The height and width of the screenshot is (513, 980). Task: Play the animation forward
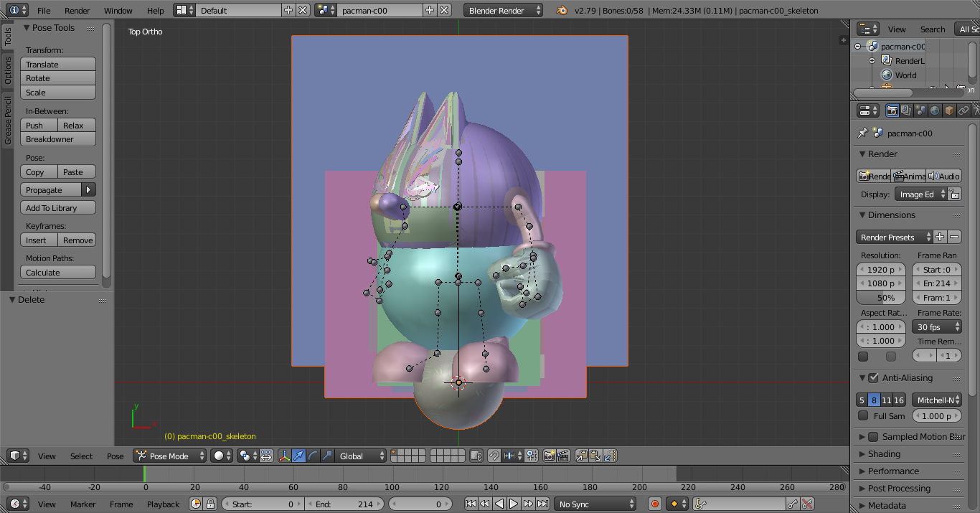(x=514, y=504)
